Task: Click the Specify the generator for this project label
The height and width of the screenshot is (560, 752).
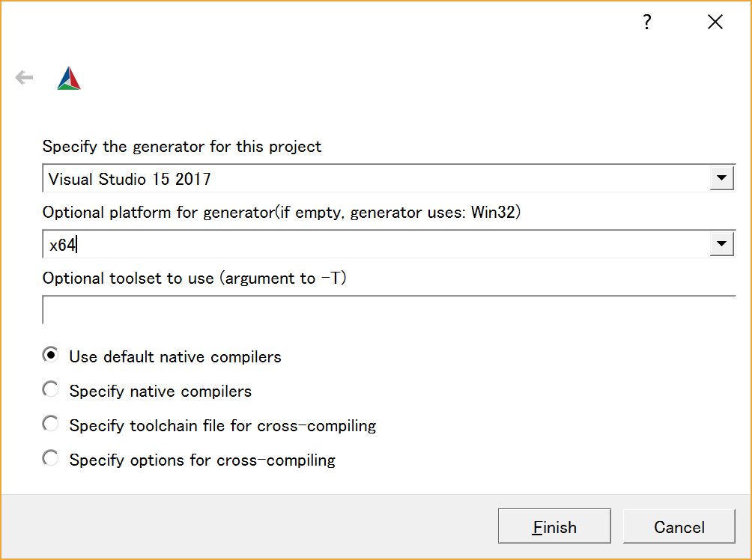Action: 182,146
